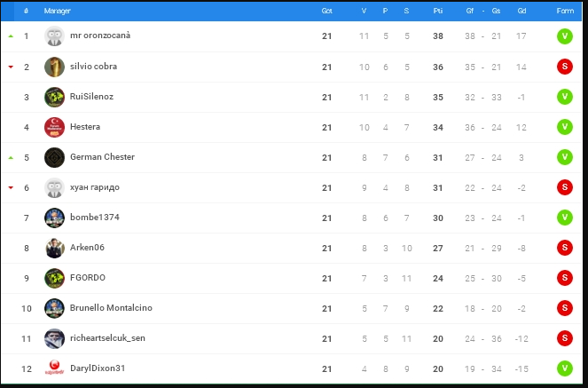Click the Gd goal difference column header
Image resolution: width=588 pixels, height=388 pixels.
pyautogui.click(x=521, y=11)
